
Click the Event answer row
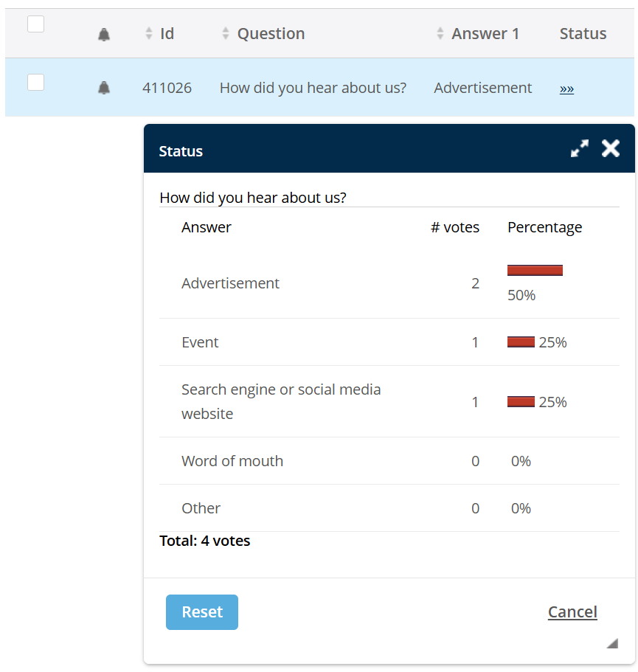click(x=389, y=342)
